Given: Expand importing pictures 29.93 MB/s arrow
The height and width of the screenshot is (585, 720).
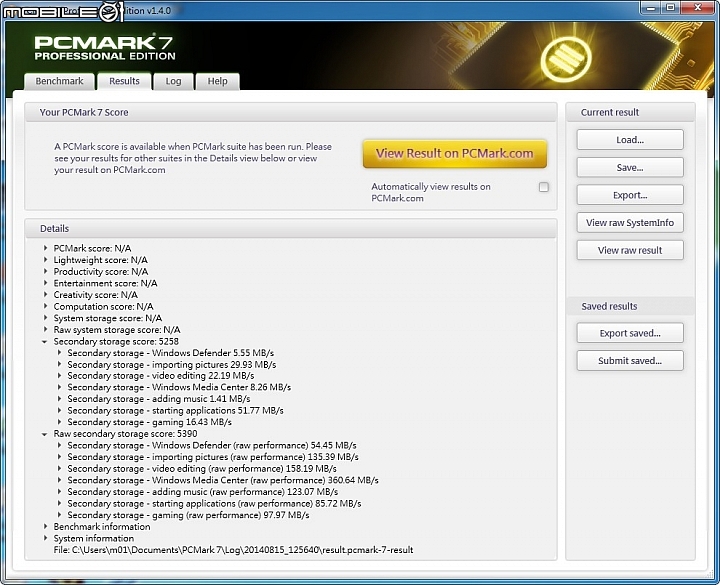Looking at the screenshot, I should point(59,364).
